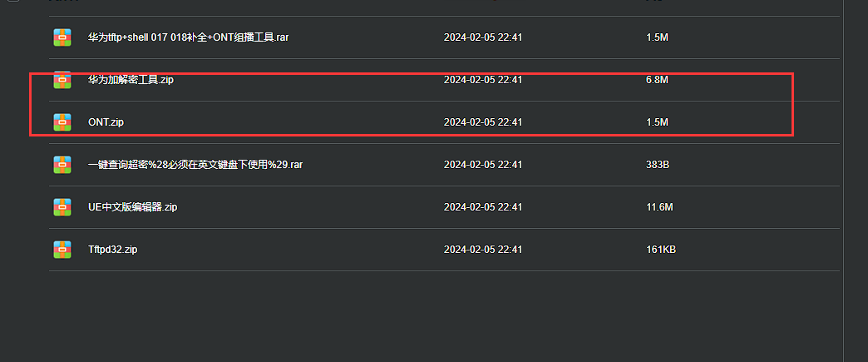Click the archive icon for 华为加解密工具.zip
Screen dimensions: 868x362
(x=62, y=80)
